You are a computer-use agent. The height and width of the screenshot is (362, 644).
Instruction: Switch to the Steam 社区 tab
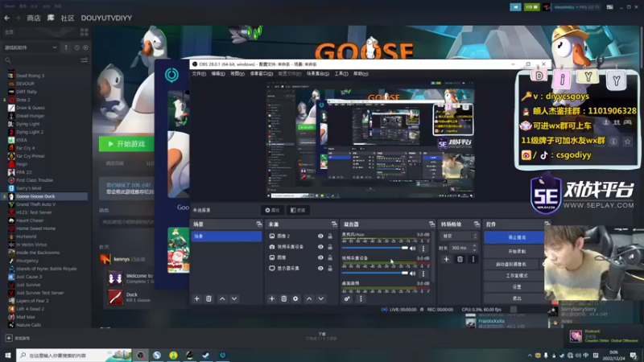coord(68,18)
